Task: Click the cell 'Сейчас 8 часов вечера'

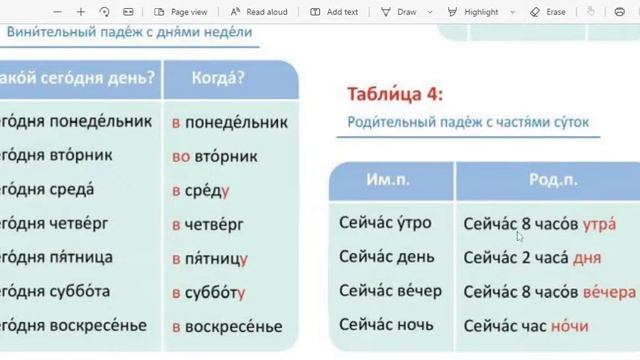Action: coord(550,292)
